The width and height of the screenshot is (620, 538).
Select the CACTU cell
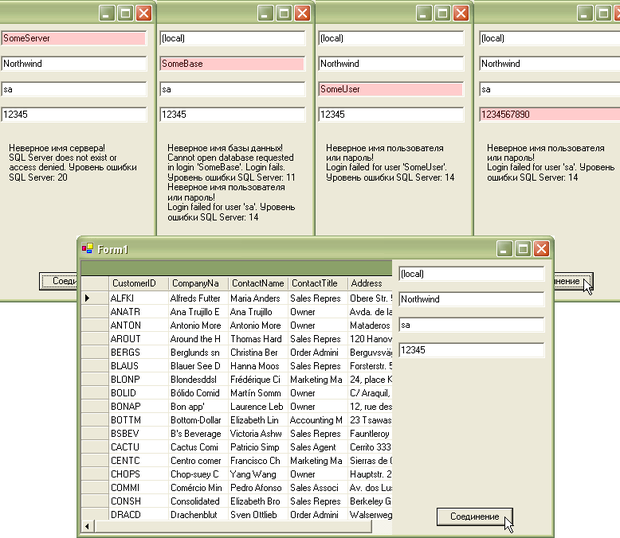pyautogui.click(x=138, y=447)
